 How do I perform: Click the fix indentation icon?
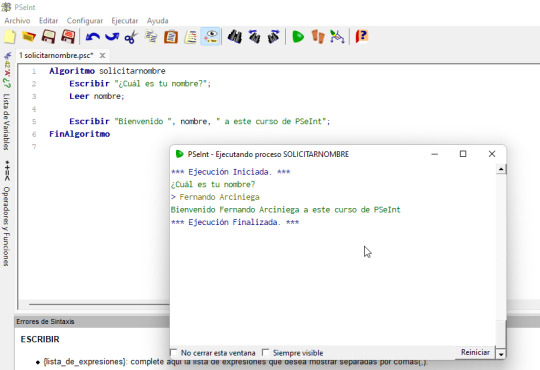[x=190, y=37]
